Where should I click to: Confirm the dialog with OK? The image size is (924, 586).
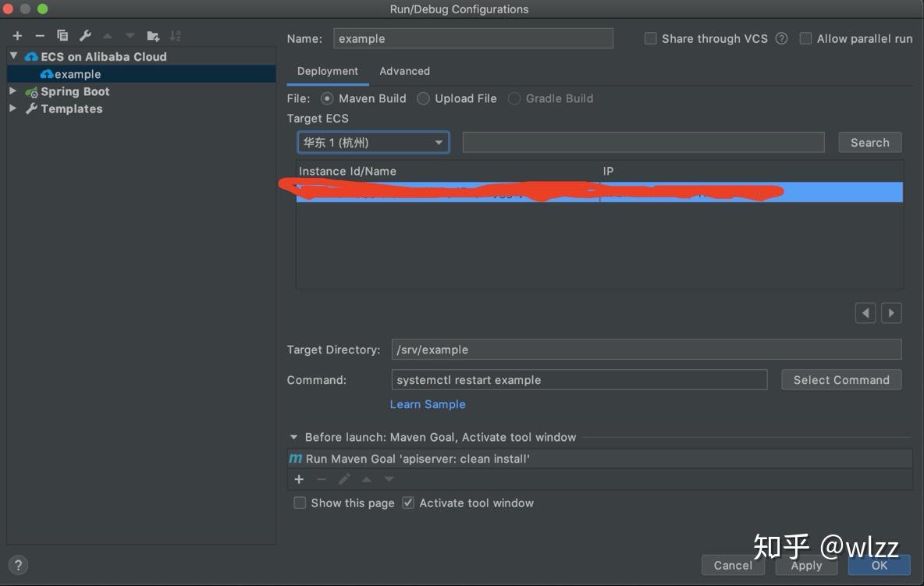pos(880,566)
